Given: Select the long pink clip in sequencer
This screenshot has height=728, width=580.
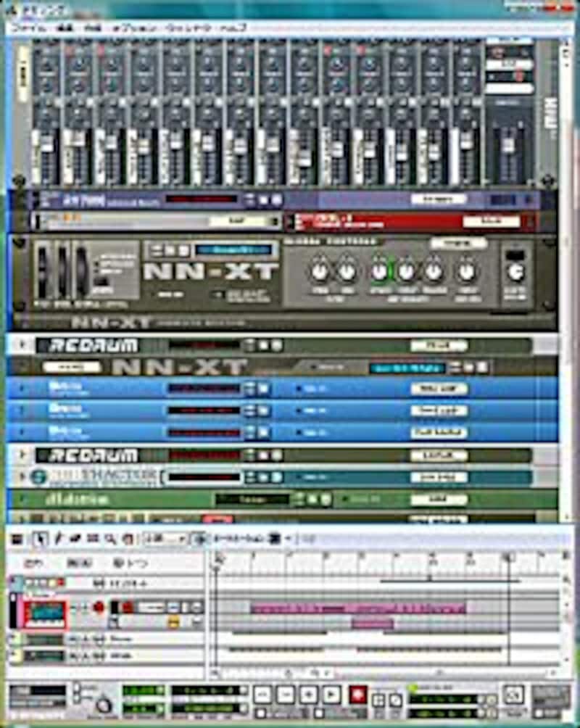Looking at the screenshot, I should (358, 608).
